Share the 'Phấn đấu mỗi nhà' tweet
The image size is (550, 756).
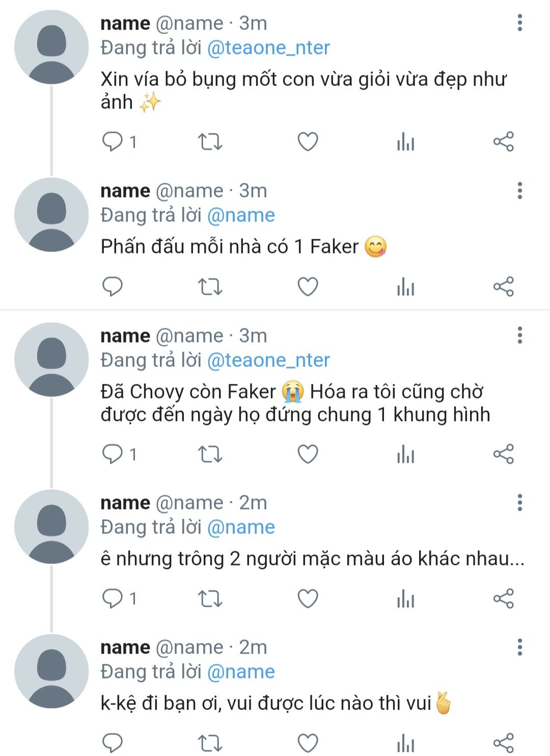pos(503,287)
